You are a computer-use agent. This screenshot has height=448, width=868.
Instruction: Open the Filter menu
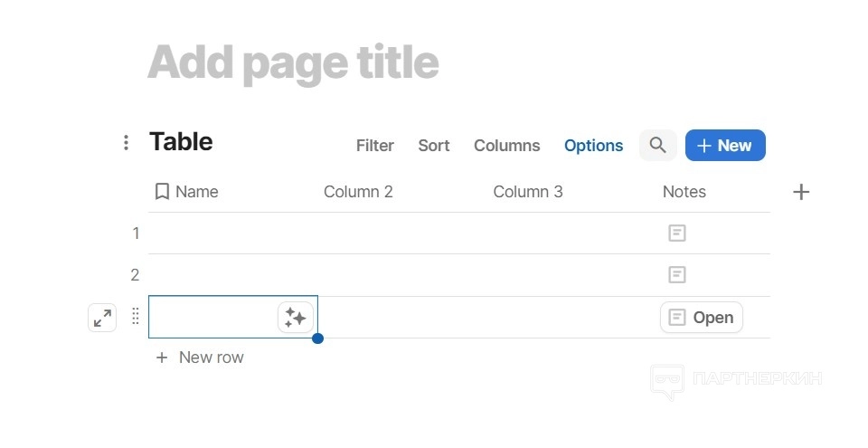click(374, 146)
